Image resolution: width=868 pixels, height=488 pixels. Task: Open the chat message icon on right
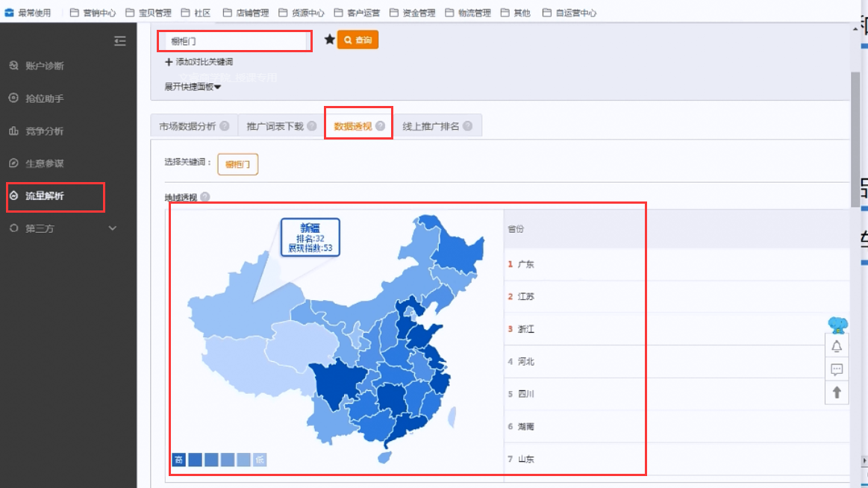837,369
